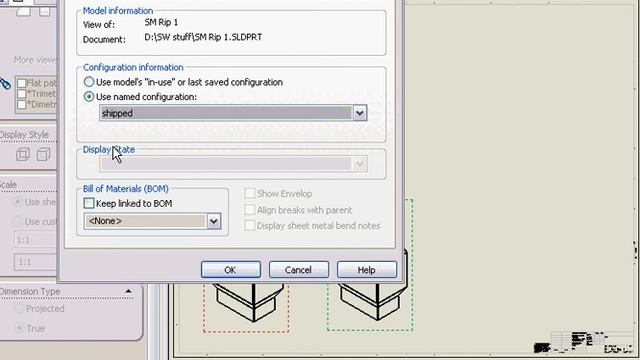The width and height of the screenshot is (640, 360).
Task: Click the Help button
Action: [x=367, y=270]
